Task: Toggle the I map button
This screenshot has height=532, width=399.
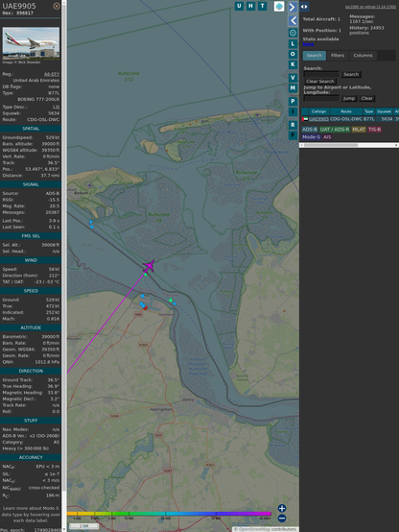Action: click(293, 111)
